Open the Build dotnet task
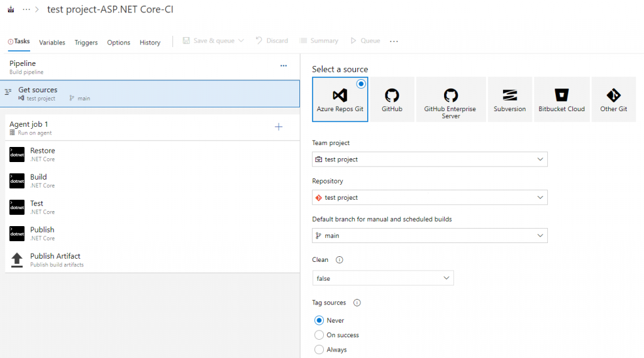Screen dimensions: 644x358 (x=152, y=181)
